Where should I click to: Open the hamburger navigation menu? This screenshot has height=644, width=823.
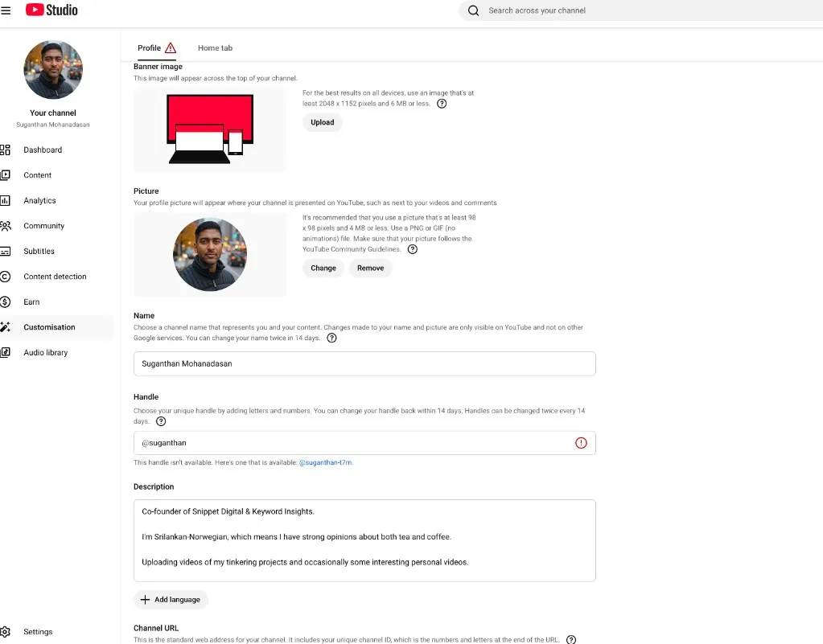6,10
